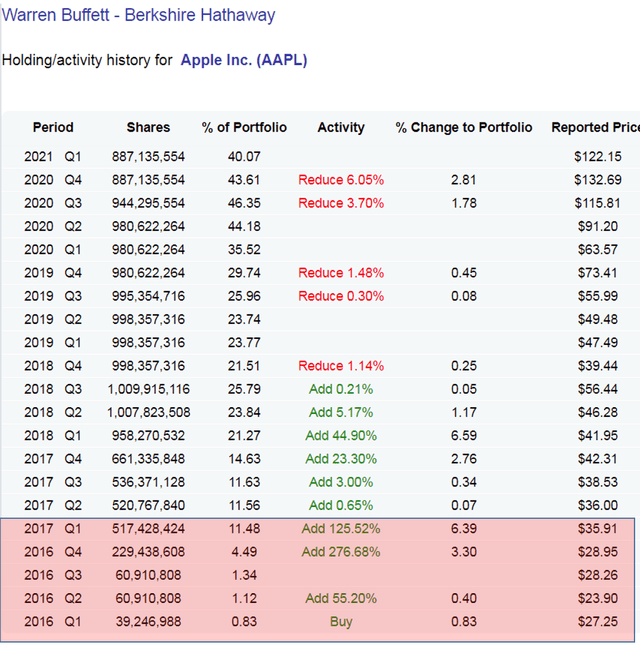Select the Add 23.30% activity cell
Viewport: 640px width, 645px height.
tap(341, 459)
